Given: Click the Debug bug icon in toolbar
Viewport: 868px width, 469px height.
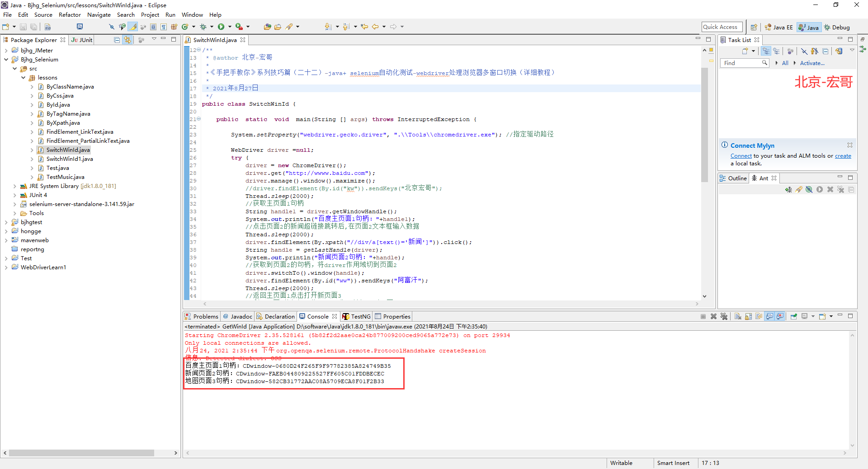Looking at the screenshot, I should point(203,27).
